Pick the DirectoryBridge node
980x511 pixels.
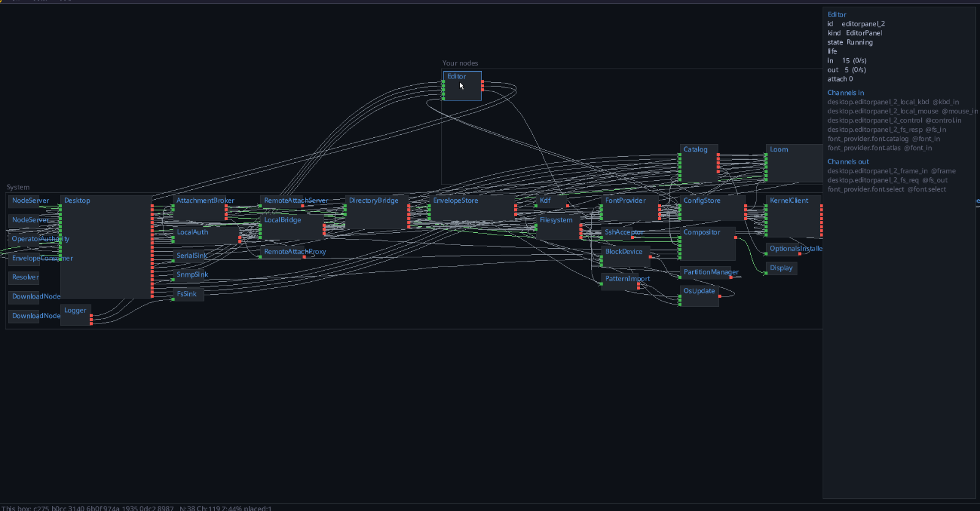point(377,213)
